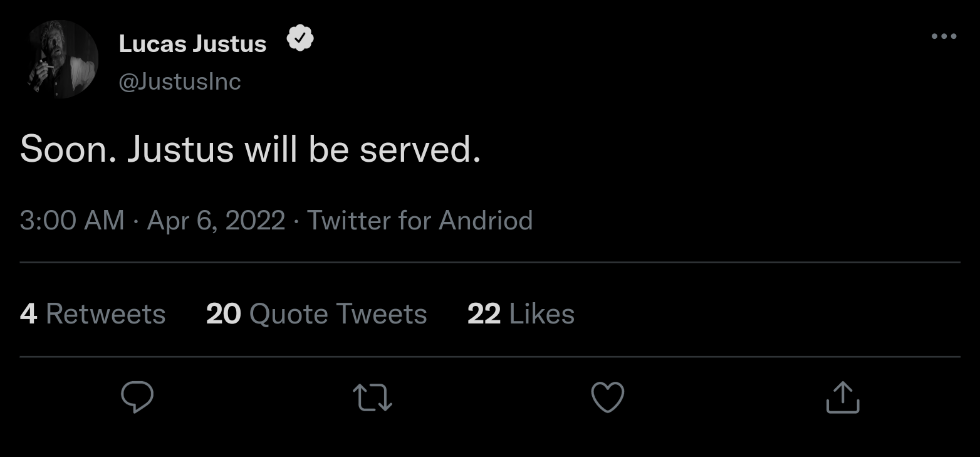Open the share tweet icon
The height and width of the screenshot is (457, 980).
pyautogui.click(x=843, y=397)
